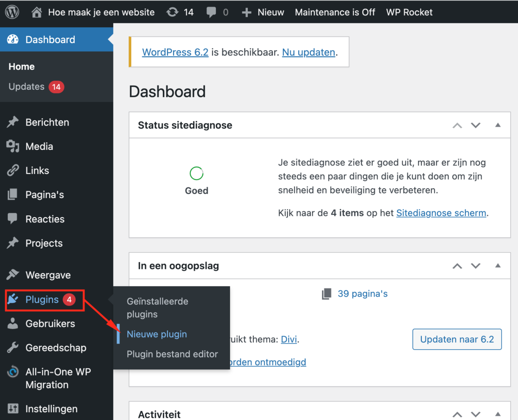Open site home via house icon
The height and width of the screenshot is (420, 518).
(x=38, y=12)
